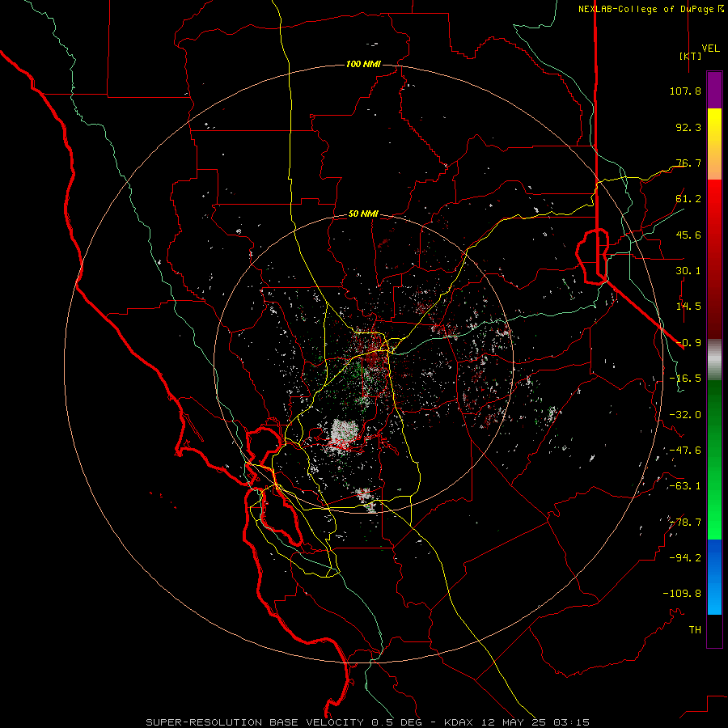Click the 100 NMI range ring label
Screen dimensions: 728x728
[x=363, y=64]
